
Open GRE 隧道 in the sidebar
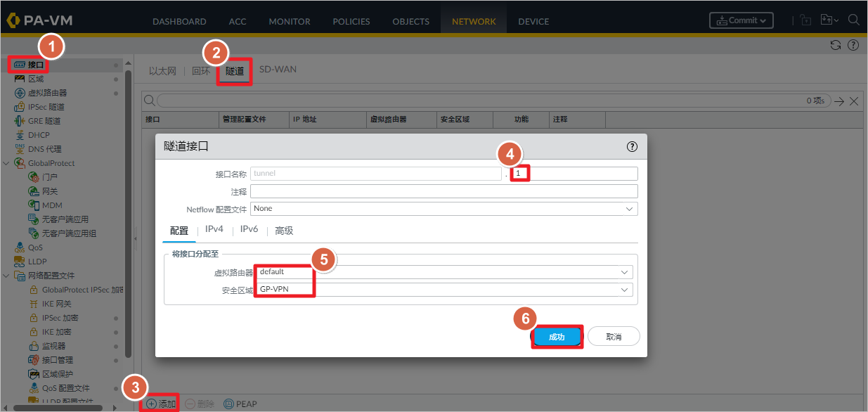(x=44, y=121)
